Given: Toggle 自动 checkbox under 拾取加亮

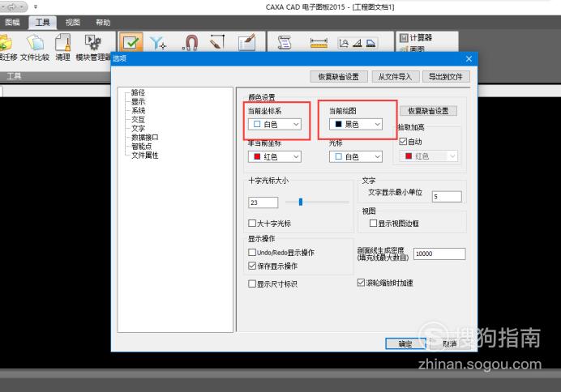Looking at the screenshot, I should (403, 142).
